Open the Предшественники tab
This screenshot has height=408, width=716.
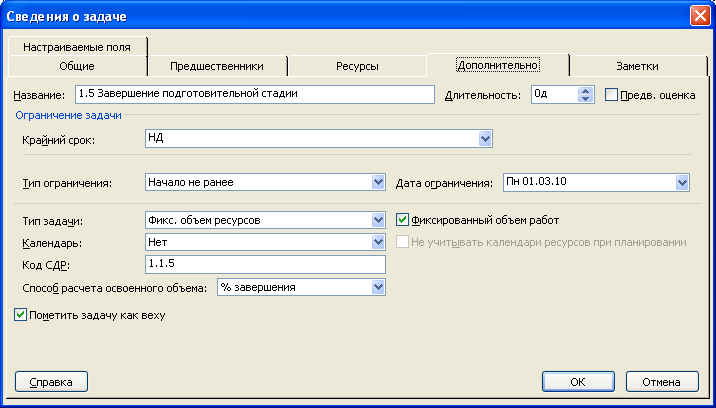(x=217, y=66)
